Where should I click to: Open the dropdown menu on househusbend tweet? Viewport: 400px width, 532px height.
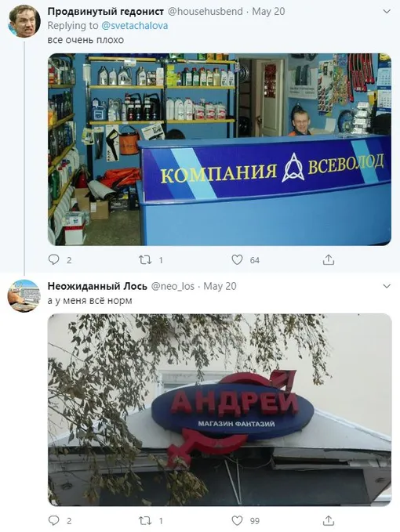coord(387,12)
